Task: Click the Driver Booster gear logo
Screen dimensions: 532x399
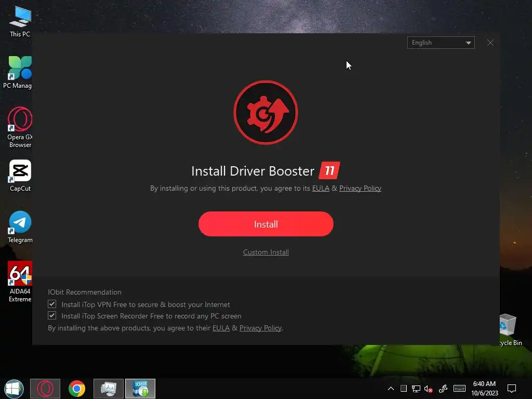Action: click(x=265, y=112)
